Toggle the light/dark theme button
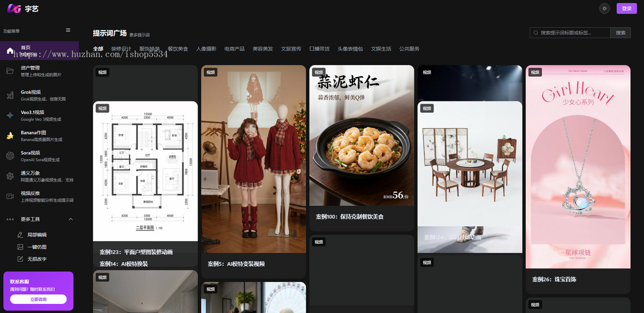This screenshot has width=644, height=313. tap(605, 9)
